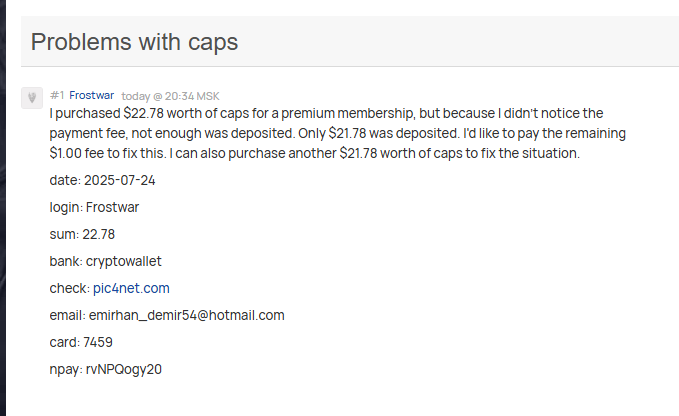Click the date: 2025-07-24 line
The width and height of the screenshot is (679, 416).
point(102,180)
